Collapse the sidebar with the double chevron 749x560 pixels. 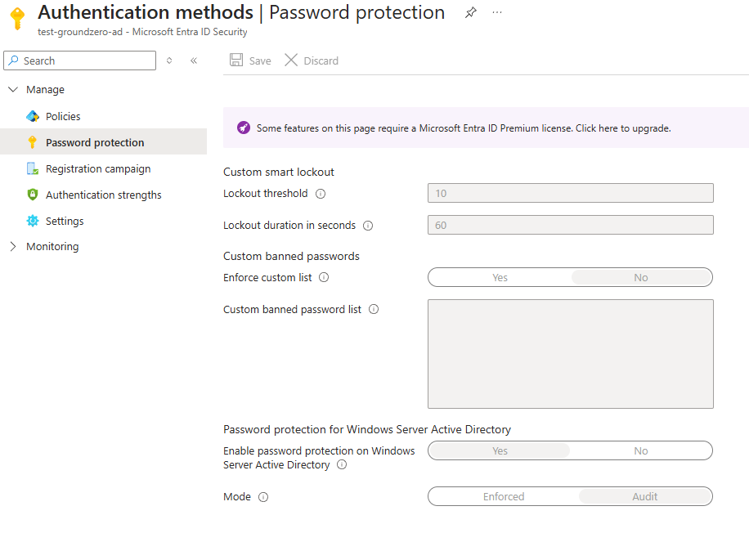click(x=193, y=60)
